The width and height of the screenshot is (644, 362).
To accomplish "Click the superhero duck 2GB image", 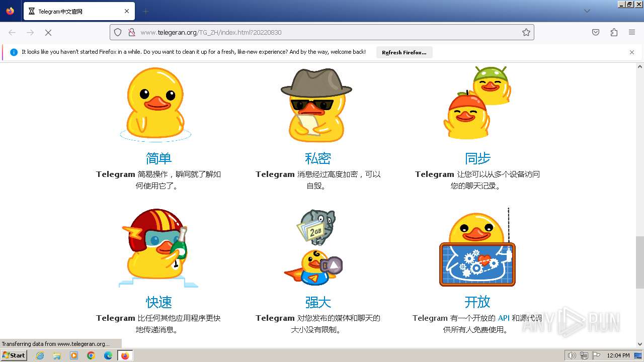I will [313, 248].
